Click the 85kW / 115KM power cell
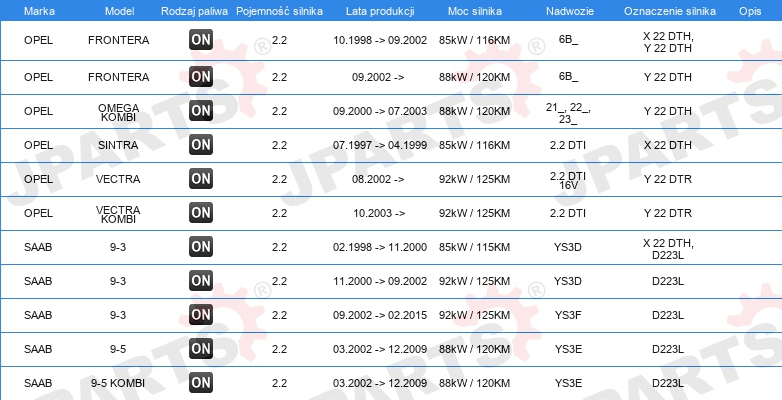 474,247
